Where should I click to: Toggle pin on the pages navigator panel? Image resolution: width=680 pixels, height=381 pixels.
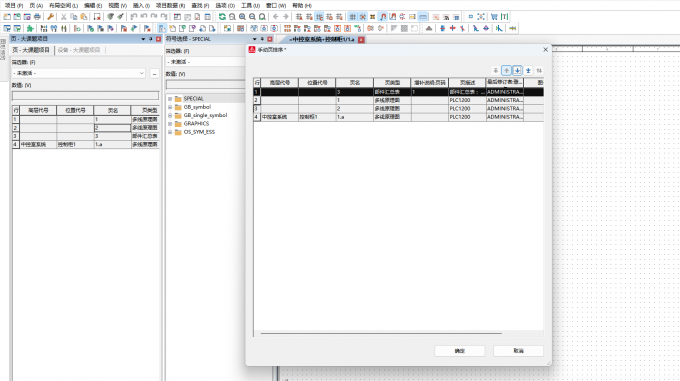(150, 39)
